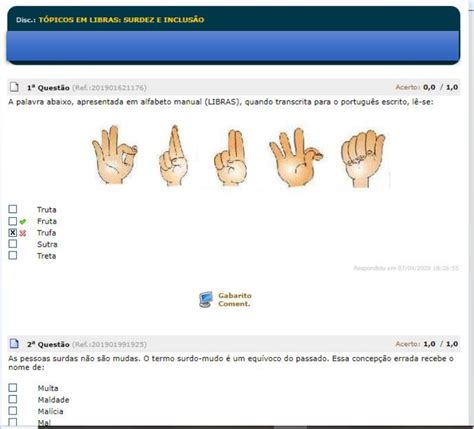Check the Treta answer checkbox
This screenshot has width=474, height=429.
[x=13, y=255]
